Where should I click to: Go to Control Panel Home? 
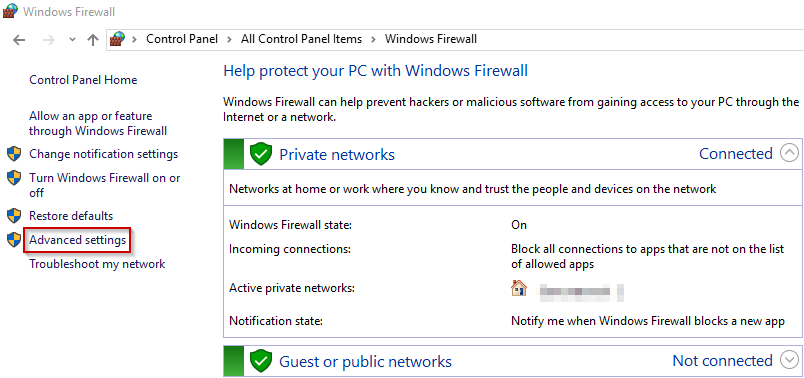[x=83, y=80]
